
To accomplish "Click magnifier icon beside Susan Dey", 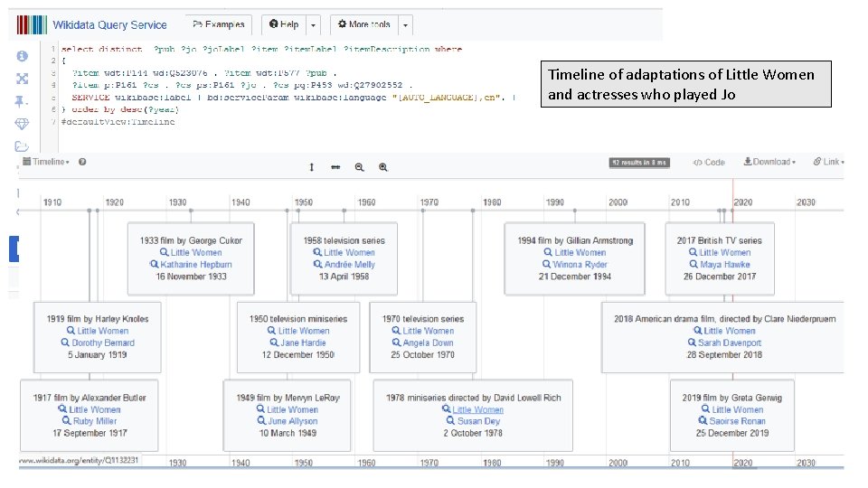I will (x=451, y=421).
